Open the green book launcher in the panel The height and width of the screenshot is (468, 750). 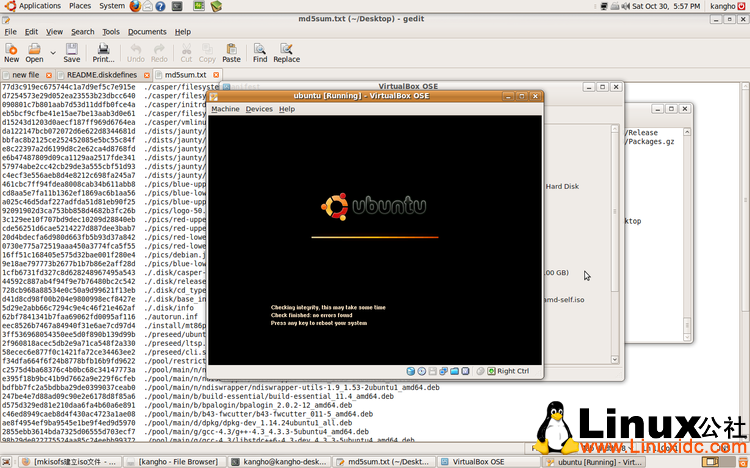point(216,6)
